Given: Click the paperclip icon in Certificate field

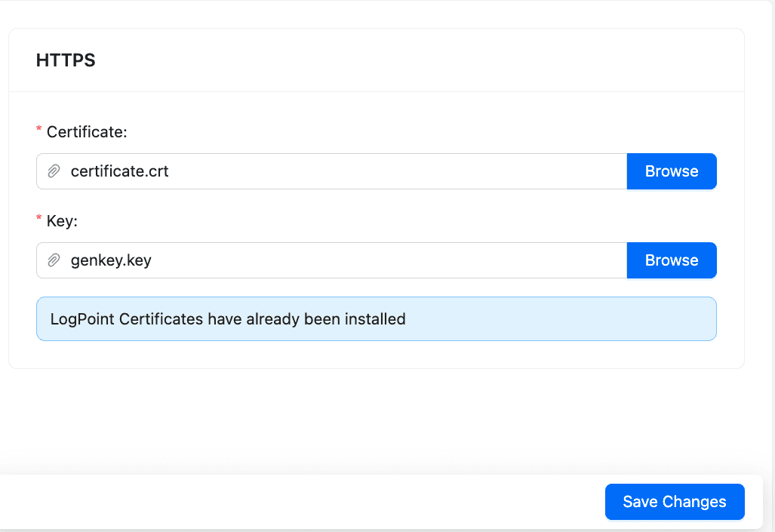Looking at the screenshot, I should (53, 171).
